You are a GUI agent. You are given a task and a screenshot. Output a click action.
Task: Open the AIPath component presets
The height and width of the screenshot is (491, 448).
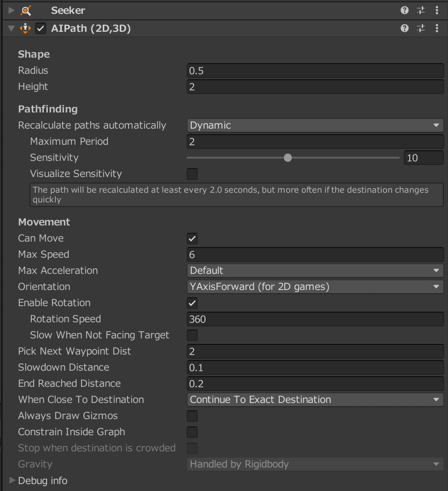420,29
